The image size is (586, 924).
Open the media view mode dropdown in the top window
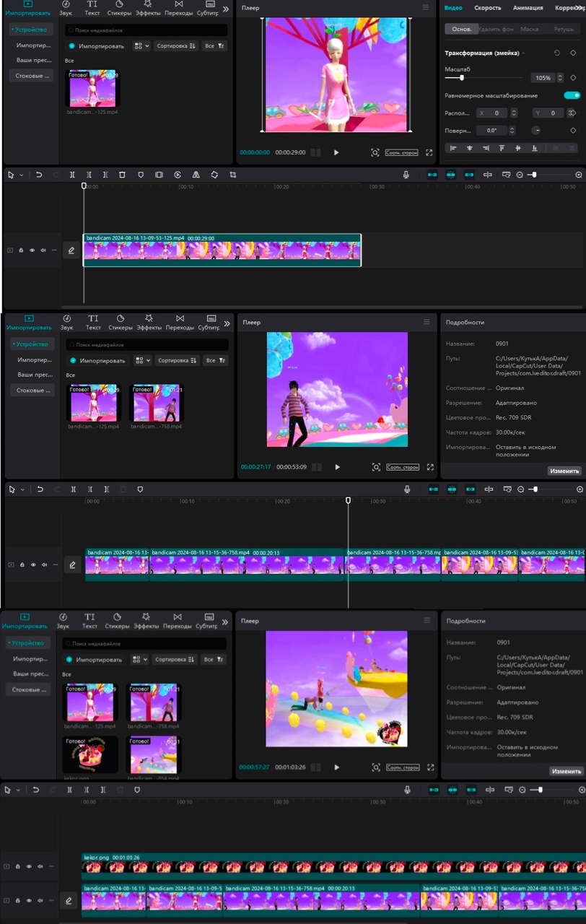141,45
